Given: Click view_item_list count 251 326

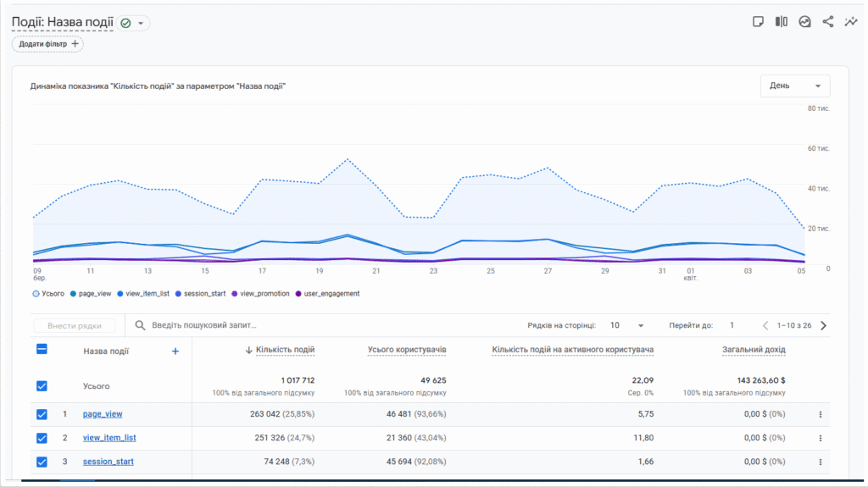Looking at the screenshot, I should click(270, 438).
